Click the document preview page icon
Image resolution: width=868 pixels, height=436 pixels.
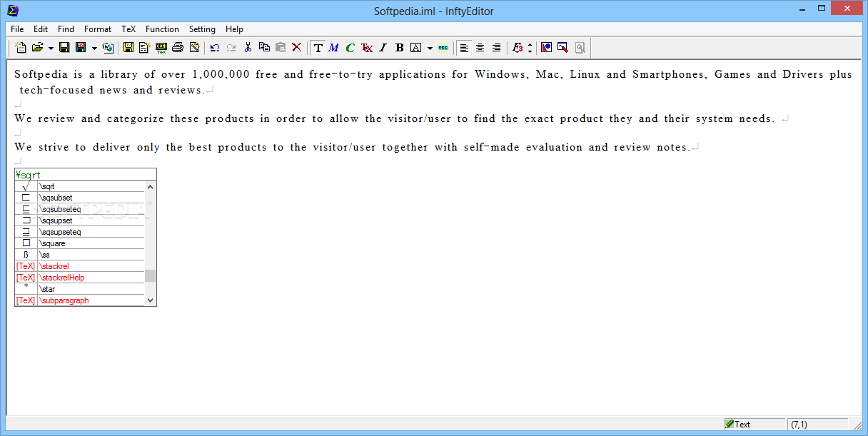pos(145,48)
